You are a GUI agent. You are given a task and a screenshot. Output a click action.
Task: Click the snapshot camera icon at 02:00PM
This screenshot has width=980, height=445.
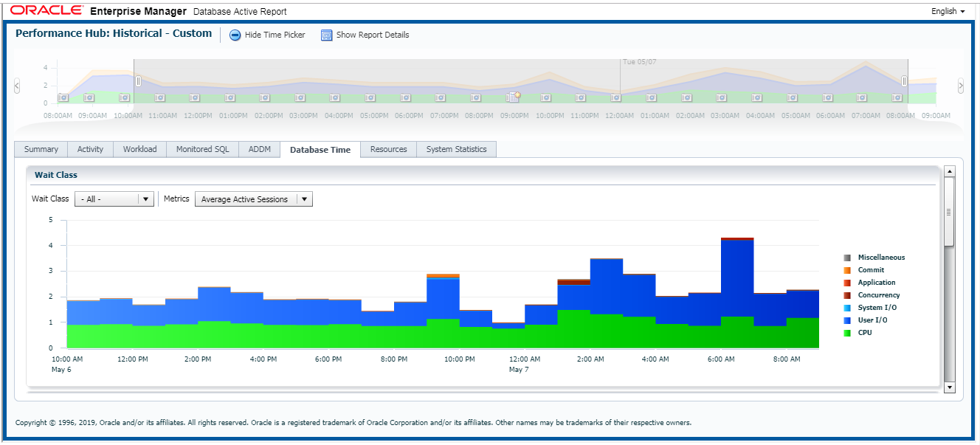coord(265,97)
